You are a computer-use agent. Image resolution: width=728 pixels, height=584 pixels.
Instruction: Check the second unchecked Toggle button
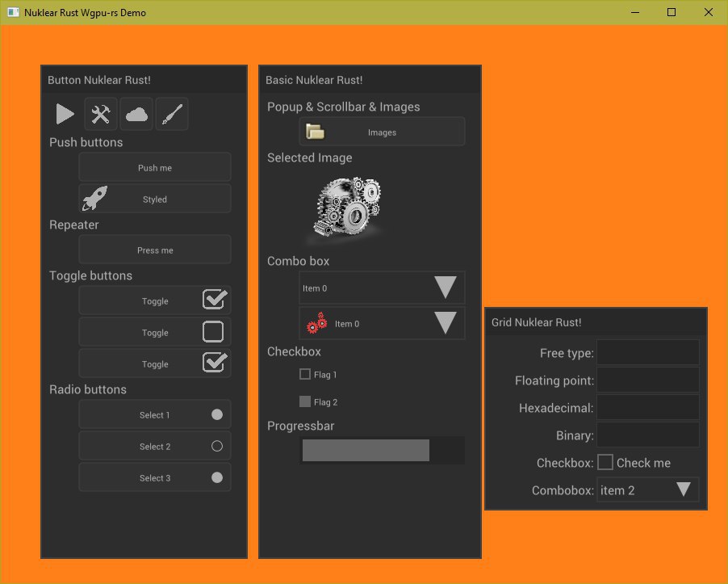pyautogui.click(x=155, y=332)
